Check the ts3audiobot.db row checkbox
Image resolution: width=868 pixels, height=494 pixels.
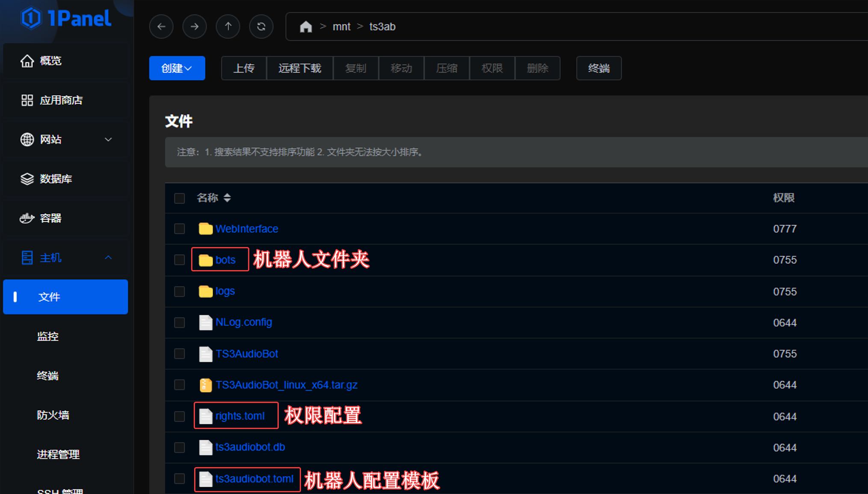coord(180,447)
